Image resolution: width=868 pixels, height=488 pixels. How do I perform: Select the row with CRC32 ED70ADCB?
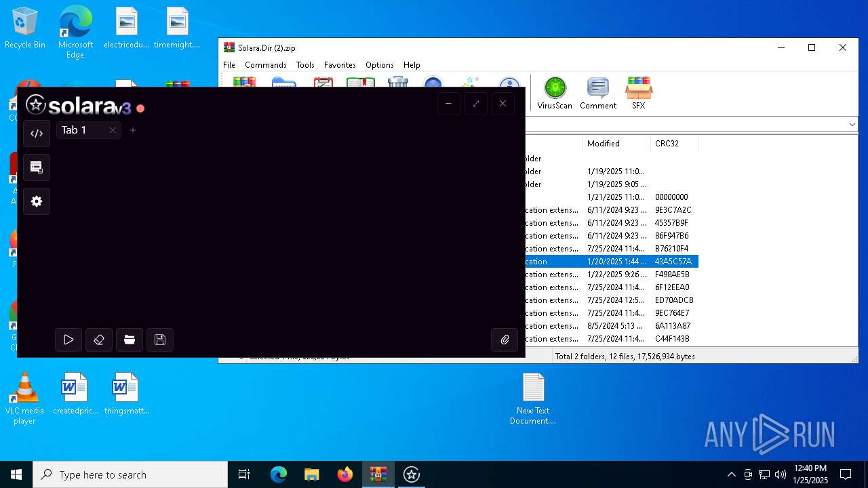click(612, 300)
